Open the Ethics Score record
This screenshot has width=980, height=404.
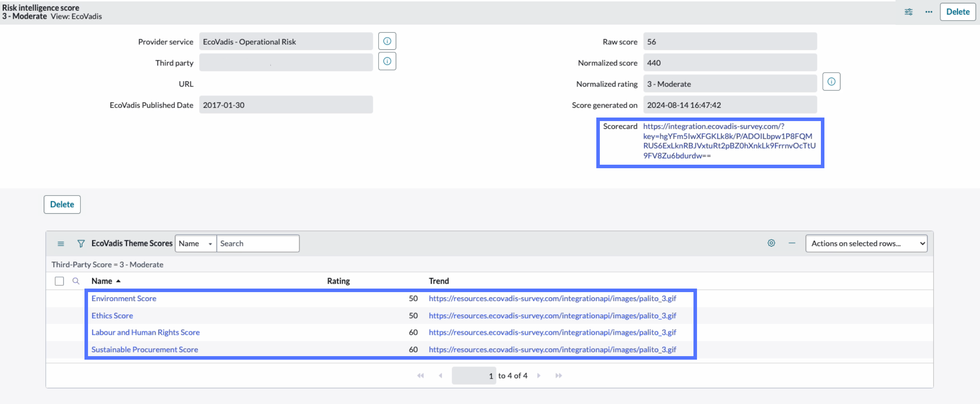[x=112, y=315]
